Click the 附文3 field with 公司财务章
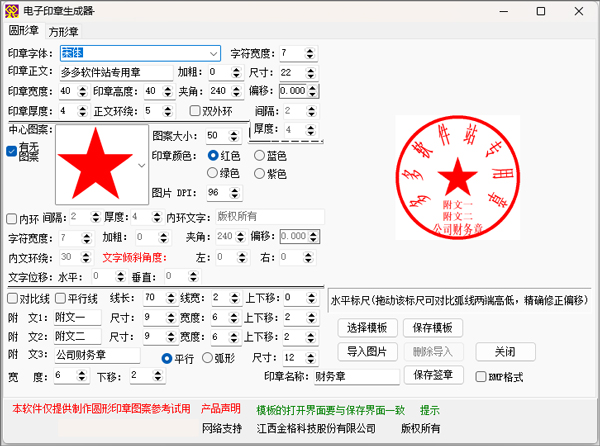 pyautogui.click(x=97, y=355)
